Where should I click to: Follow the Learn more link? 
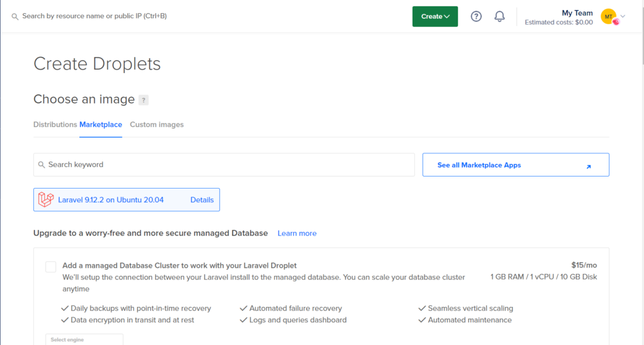tap(297, 233)
